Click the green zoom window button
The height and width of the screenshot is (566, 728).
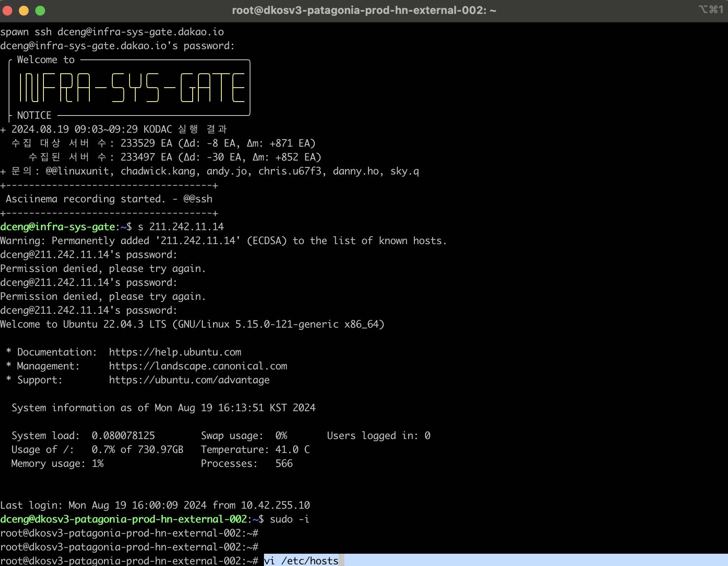40,11
